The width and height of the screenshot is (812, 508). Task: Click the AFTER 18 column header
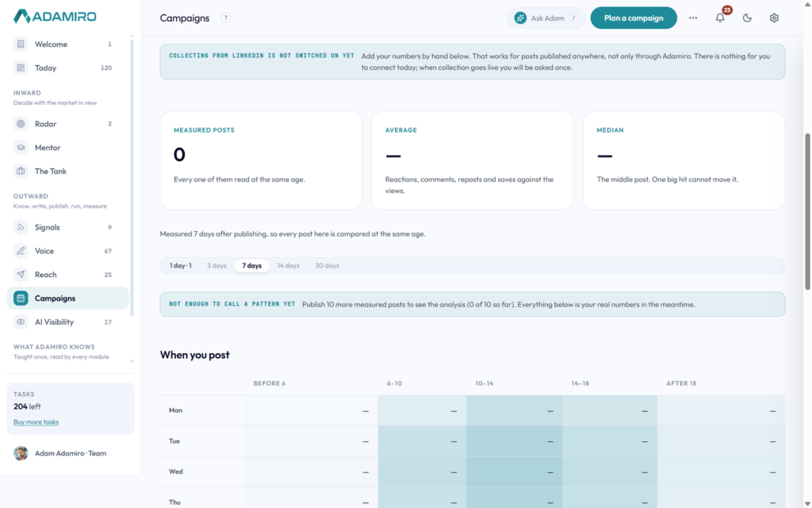[681, 383]
